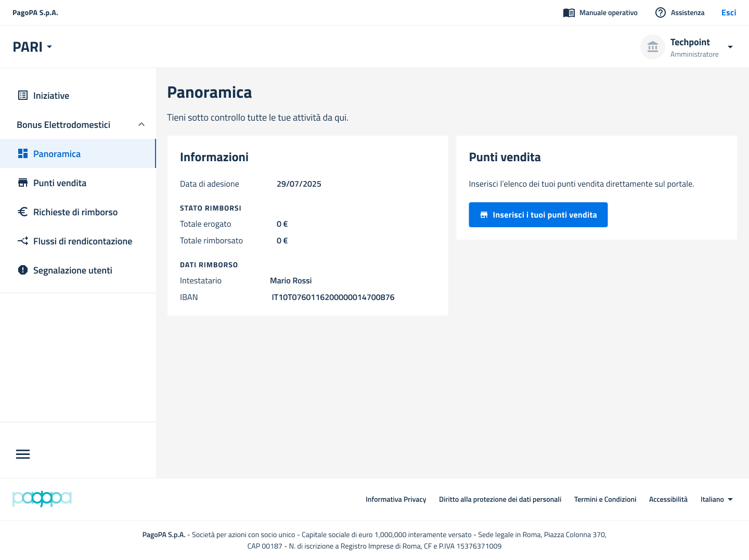Click the Punti vendita store icon
The width and height of the screenshot is (749, 560).
[23, 183]
